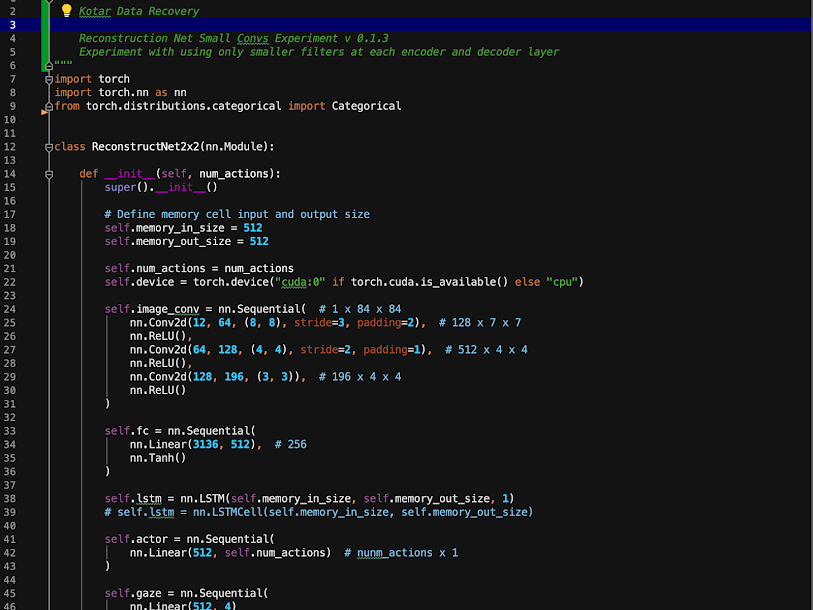Click the 'super().__init__()' call
Image resolution: width=813 pixels, height=610 pixels.
click(161, 187)
